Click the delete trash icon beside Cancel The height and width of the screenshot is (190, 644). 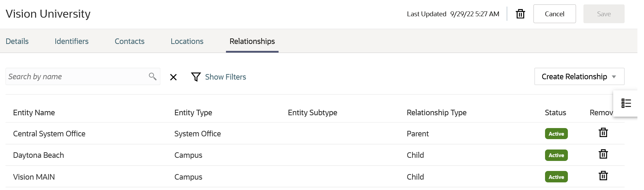click(520, 14)
